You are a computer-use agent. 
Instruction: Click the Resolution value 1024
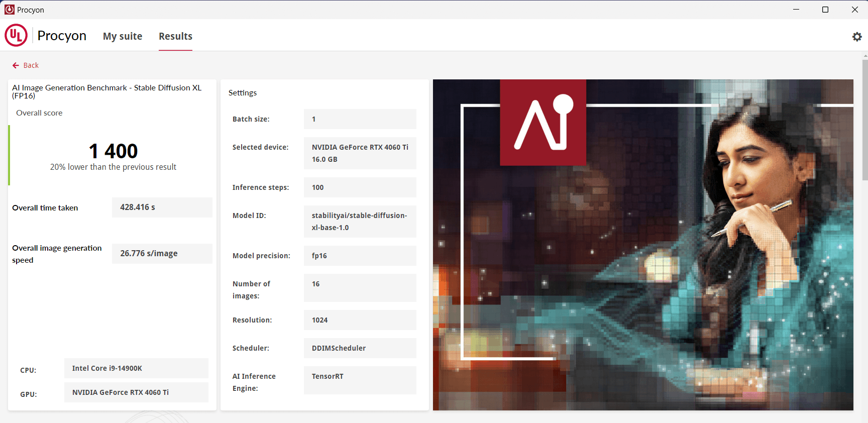tap(360, 320)
